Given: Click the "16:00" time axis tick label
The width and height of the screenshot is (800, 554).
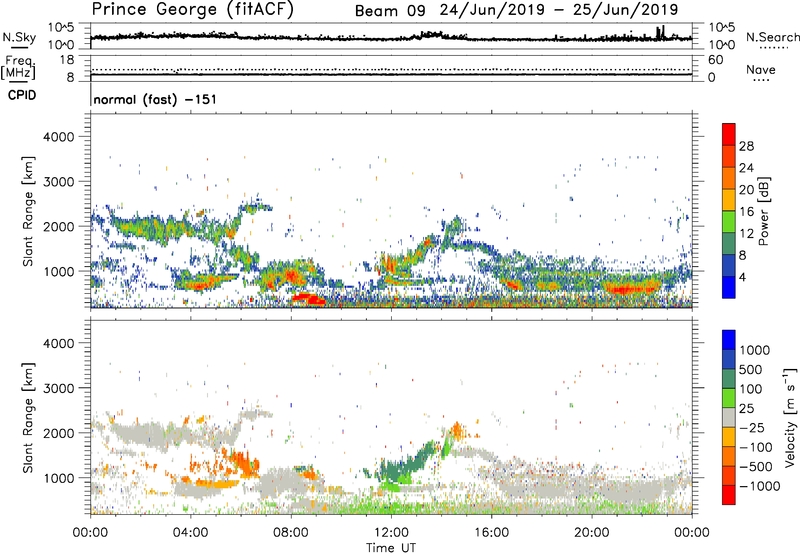Looking at the screenshot, I should (491, 533).
